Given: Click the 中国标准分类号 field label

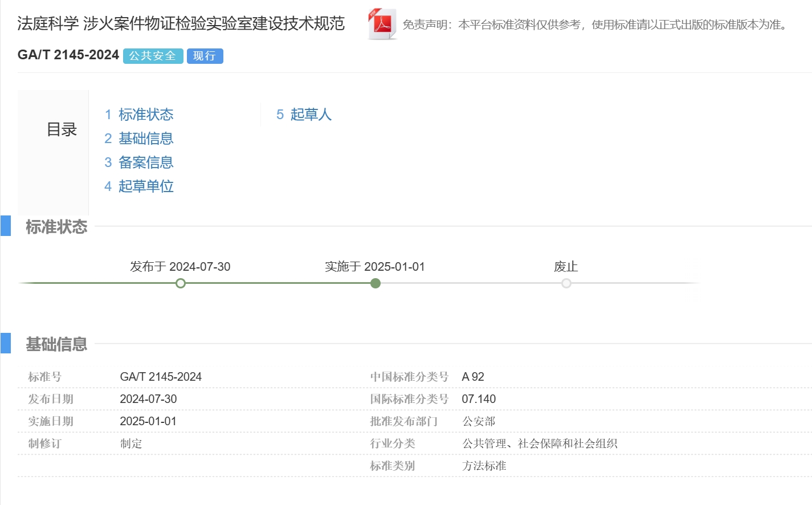Looking at the screenshot, I should point(409,377).
